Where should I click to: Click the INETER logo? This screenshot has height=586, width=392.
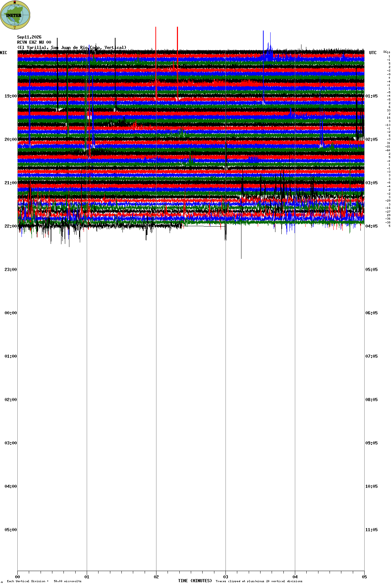point(15,15)
